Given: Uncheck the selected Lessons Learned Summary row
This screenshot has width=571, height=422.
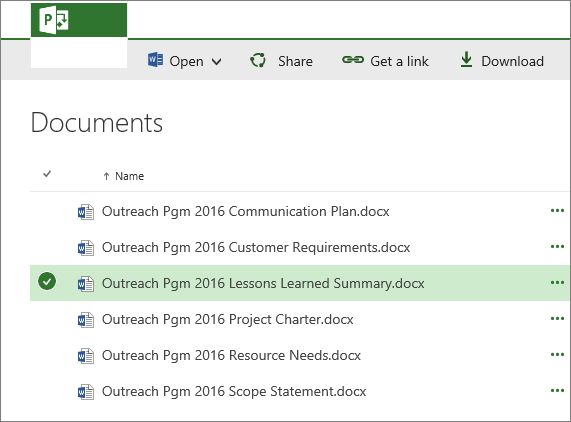Looking at the screenshot, I should click(x=47, y=281).
